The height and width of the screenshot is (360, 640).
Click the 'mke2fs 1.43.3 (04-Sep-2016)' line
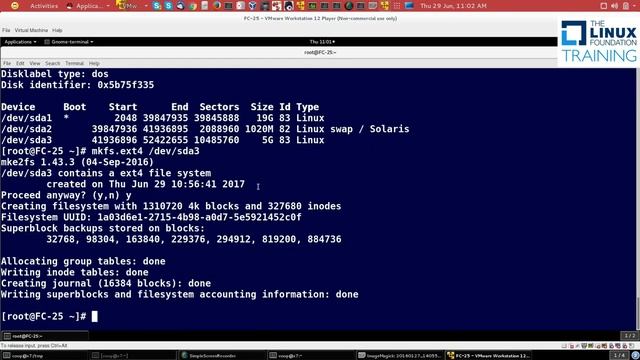(78, 162)
